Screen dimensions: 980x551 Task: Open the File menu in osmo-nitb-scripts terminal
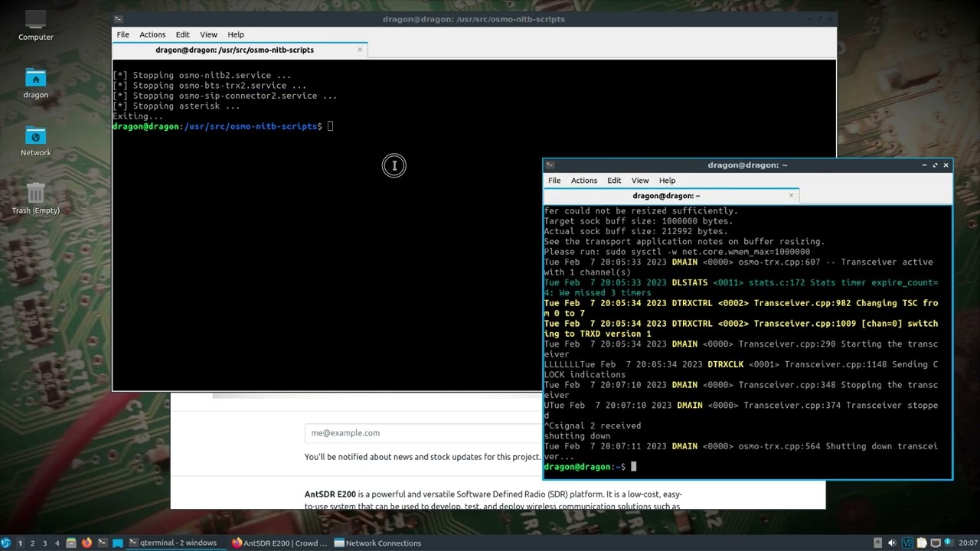[122, 34]
